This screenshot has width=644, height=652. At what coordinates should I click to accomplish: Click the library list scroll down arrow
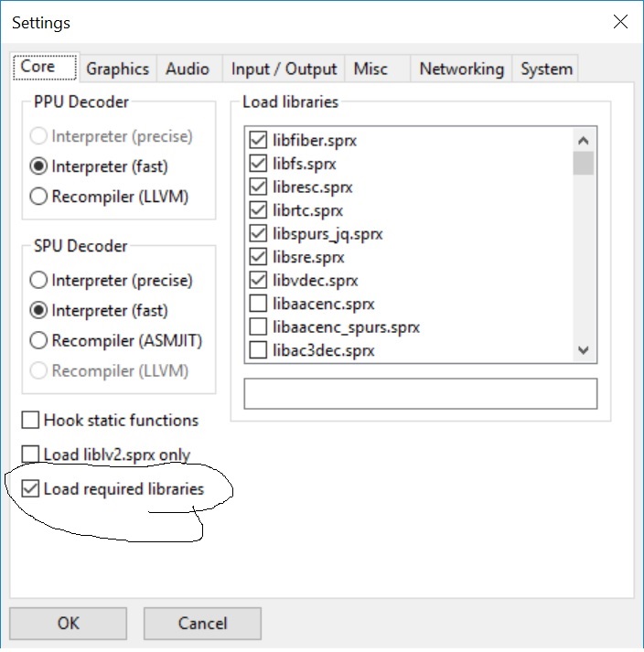(x=584, y=350)
